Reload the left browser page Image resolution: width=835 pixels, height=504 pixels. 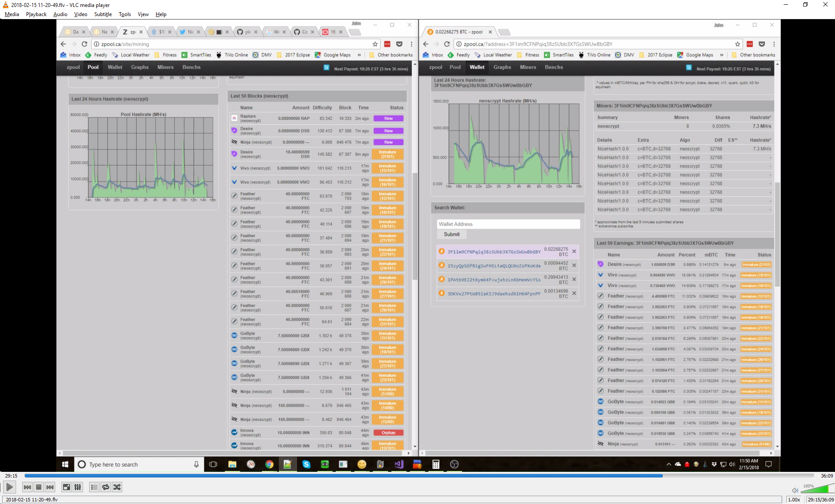(84, 44)
